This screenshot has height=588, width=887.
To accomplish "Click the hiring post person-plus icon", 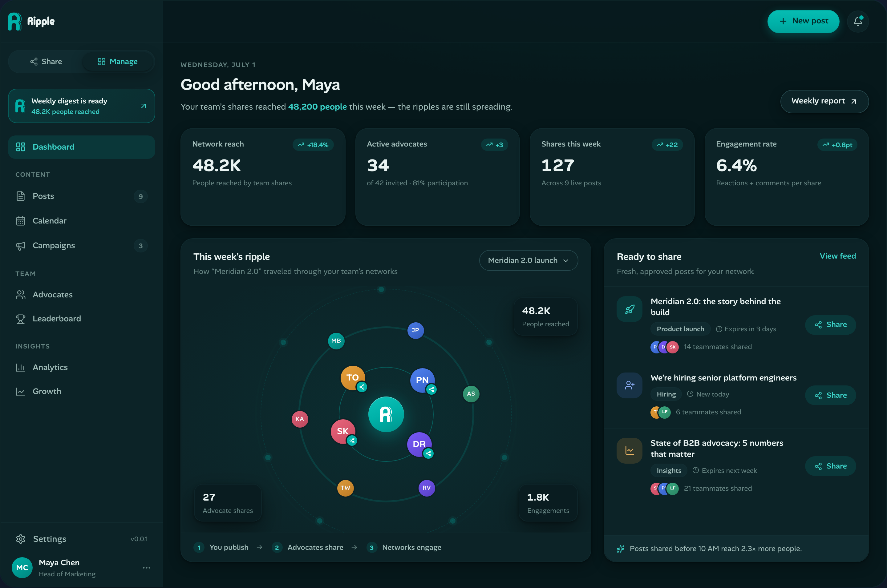I will pos(630,385).
